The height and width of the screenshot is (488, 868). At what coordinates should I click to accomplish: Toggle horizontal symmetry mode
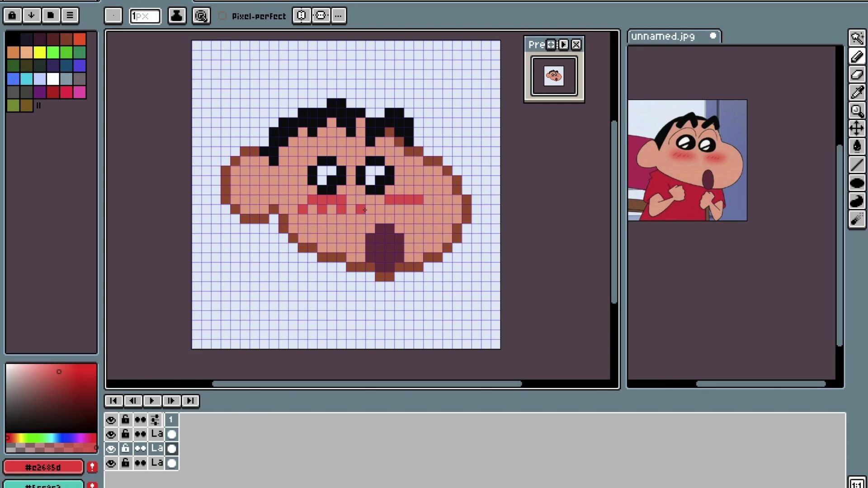pos(302,16)
